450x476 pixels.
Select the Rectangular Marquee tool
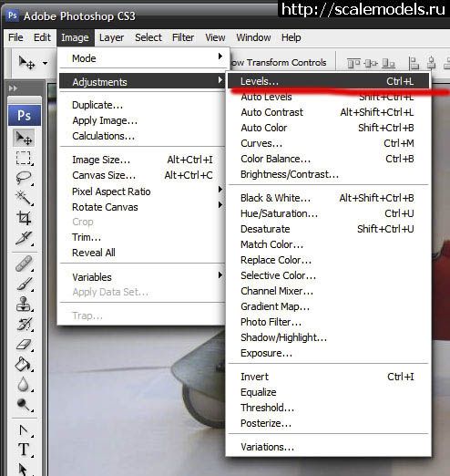point(24,158)
